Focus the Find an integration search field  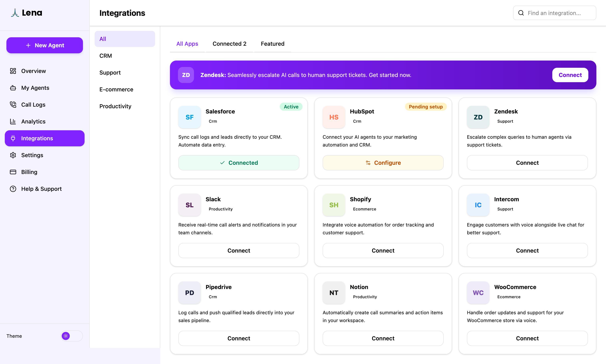[x=554, y=13]
